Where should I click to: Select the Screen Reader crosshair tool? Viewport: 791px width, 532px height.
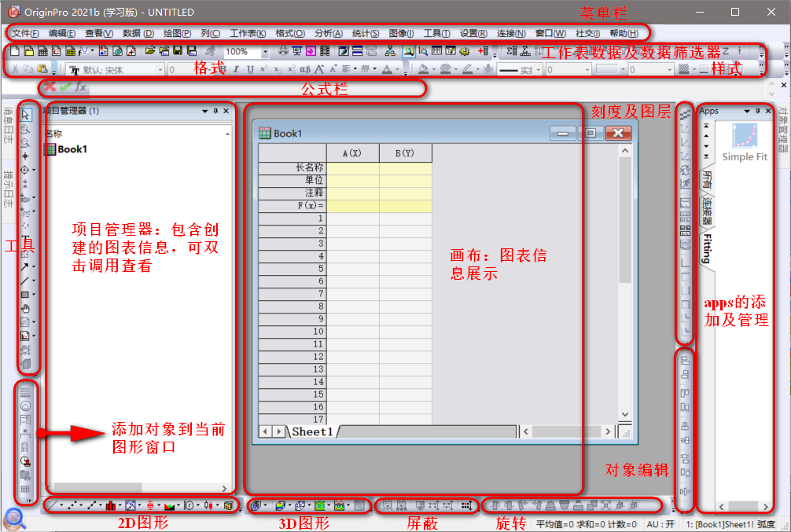25,156
